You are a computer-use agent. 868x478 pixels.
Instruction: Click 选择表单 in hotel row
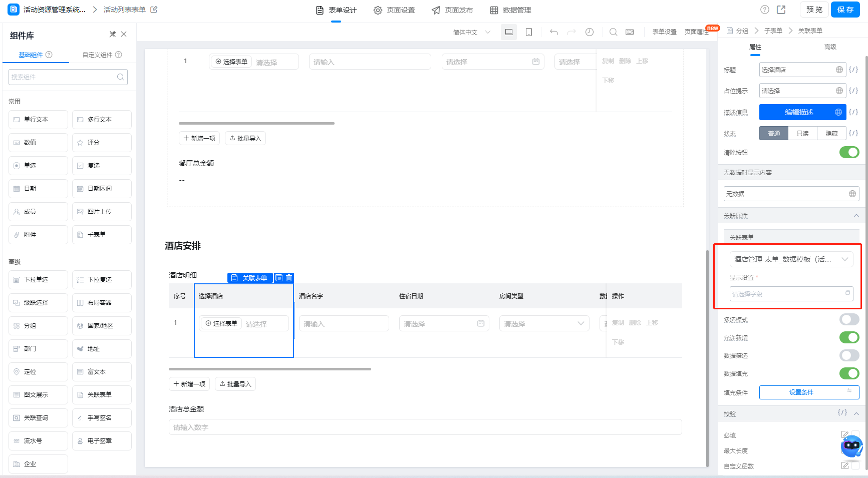pos(221,323)
